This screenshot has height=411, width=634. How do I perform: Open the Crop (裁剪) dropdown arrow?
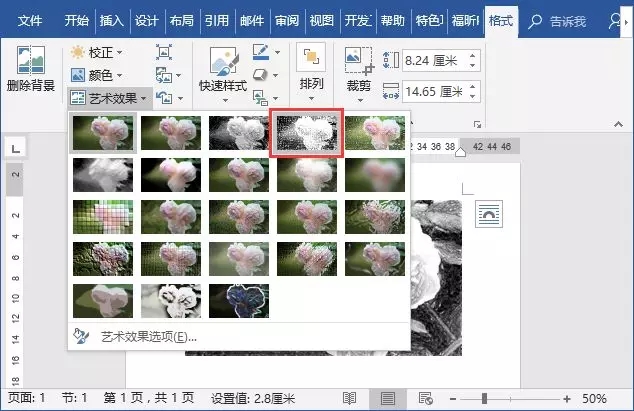(x=359, y=101)
